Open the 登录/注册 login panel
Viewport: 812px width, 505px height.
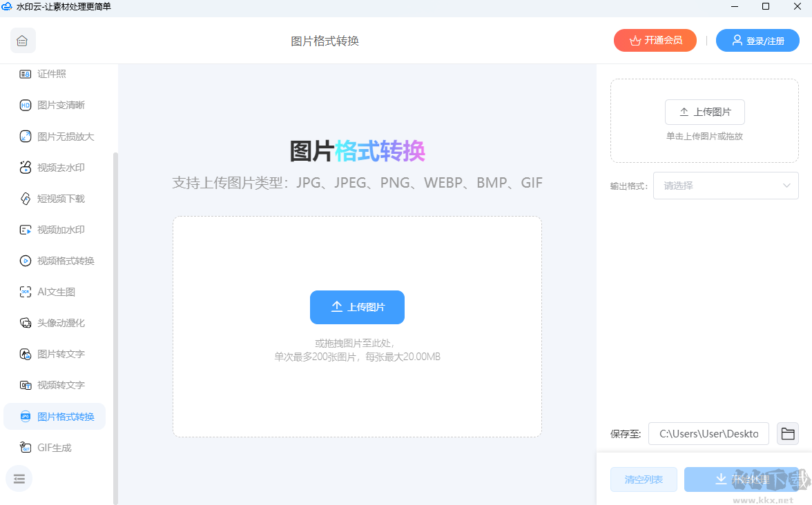click(x=757, y=40)
